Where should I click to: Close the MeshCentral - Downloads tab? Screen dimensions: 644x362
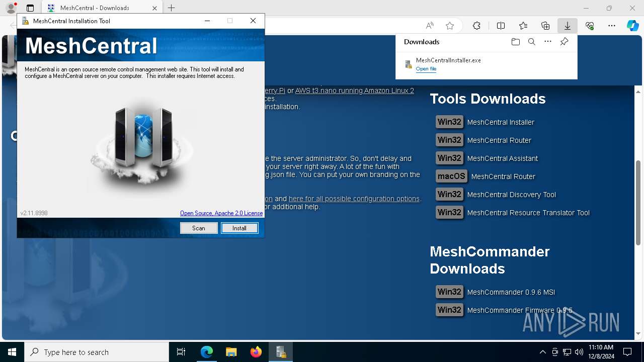click(155, 8)
